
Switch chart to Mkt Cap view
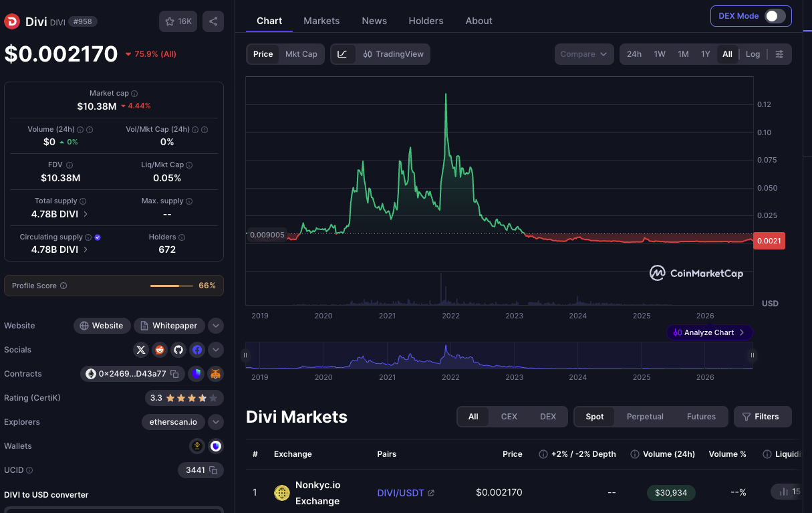(301, 54)
